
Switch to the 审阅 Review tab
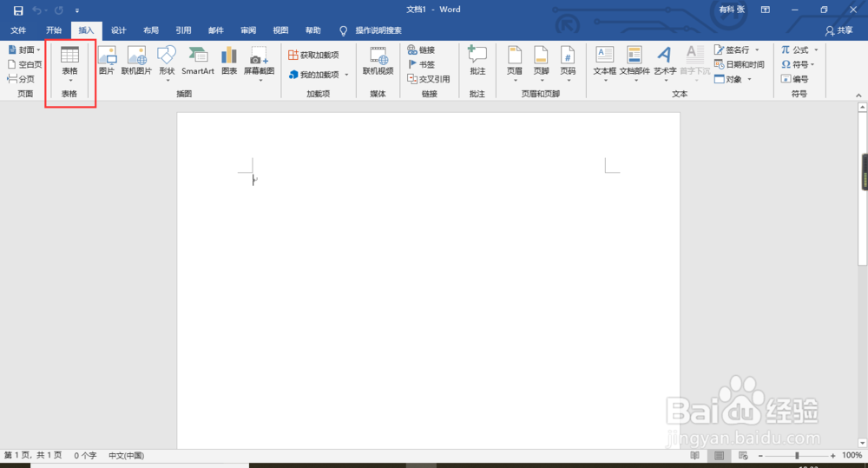pyautogui.click(x=248, y=30)
